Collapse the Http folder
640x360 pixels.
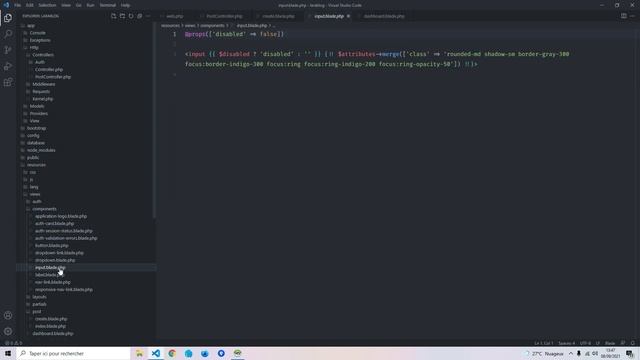click(33, 47)
